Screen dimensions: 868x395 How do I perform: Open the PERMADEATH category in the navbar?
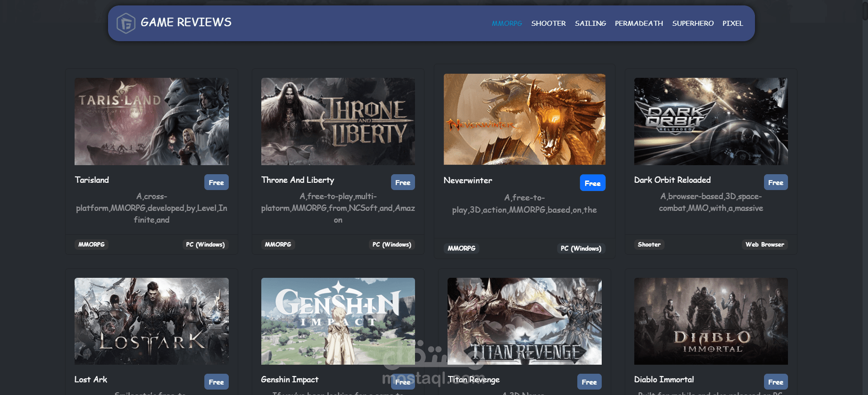pos(639,23)
